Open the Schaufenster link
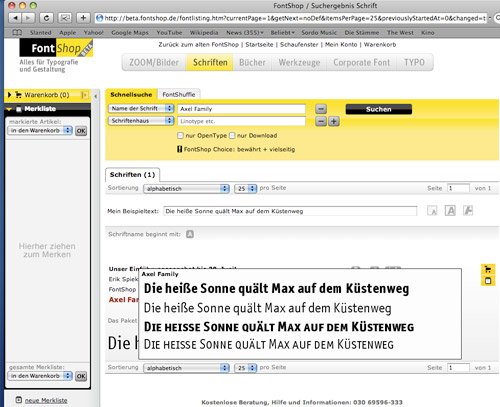 coord(299,45)
